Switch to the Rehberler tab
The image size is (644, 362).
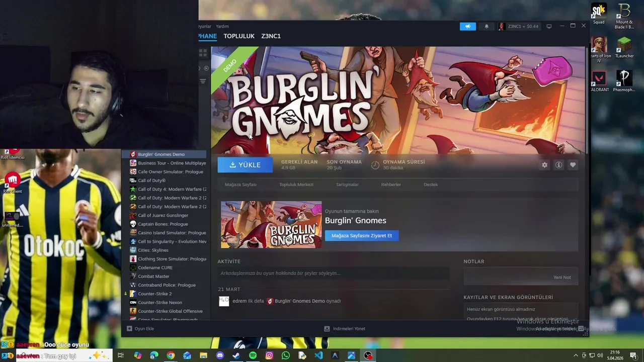(x=391, y=185)
